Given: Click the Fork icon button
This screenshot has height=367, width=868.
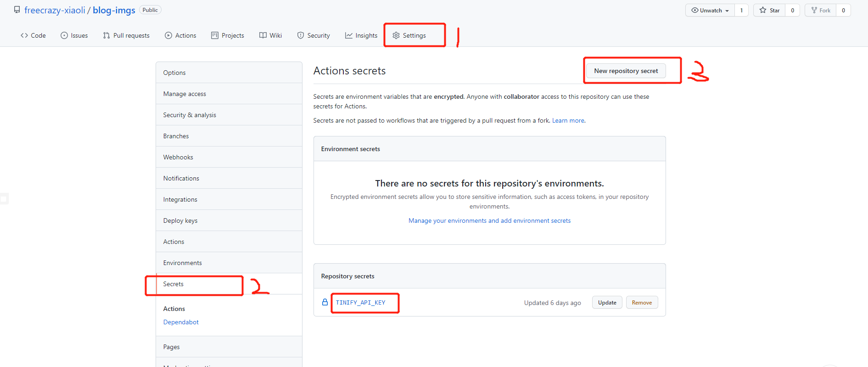Looking at the screenshot, I should click(x=814, y=10).
